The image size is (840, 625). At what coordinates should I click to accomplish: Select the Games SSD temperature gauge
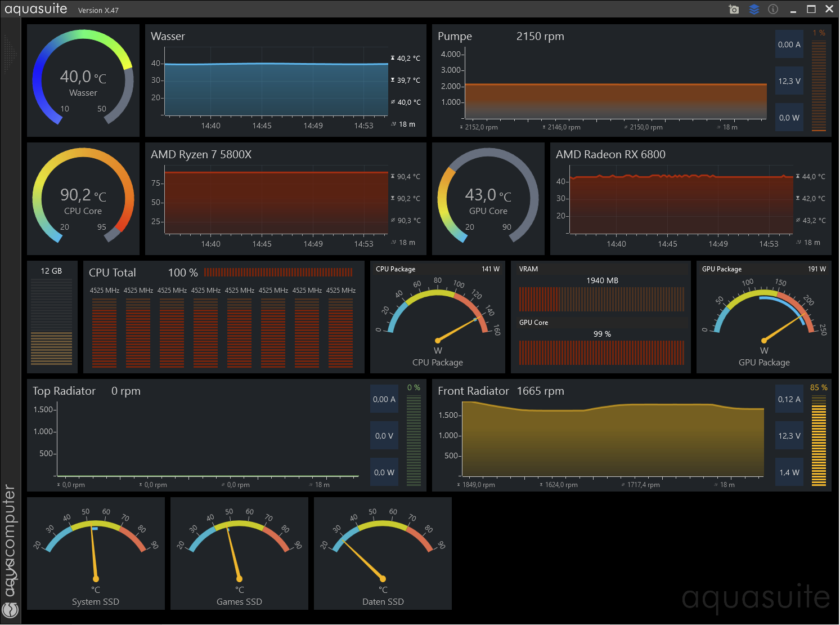tap(239, 553)
